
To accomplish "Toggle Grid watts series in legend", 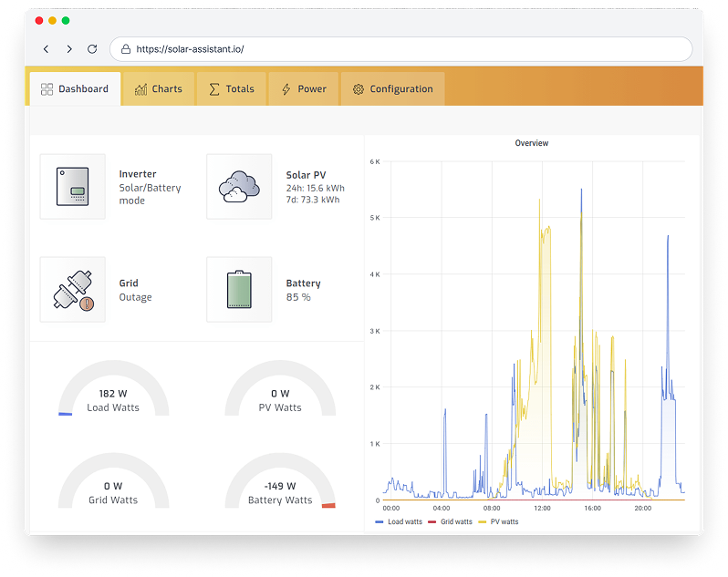I will click(450, 521).
